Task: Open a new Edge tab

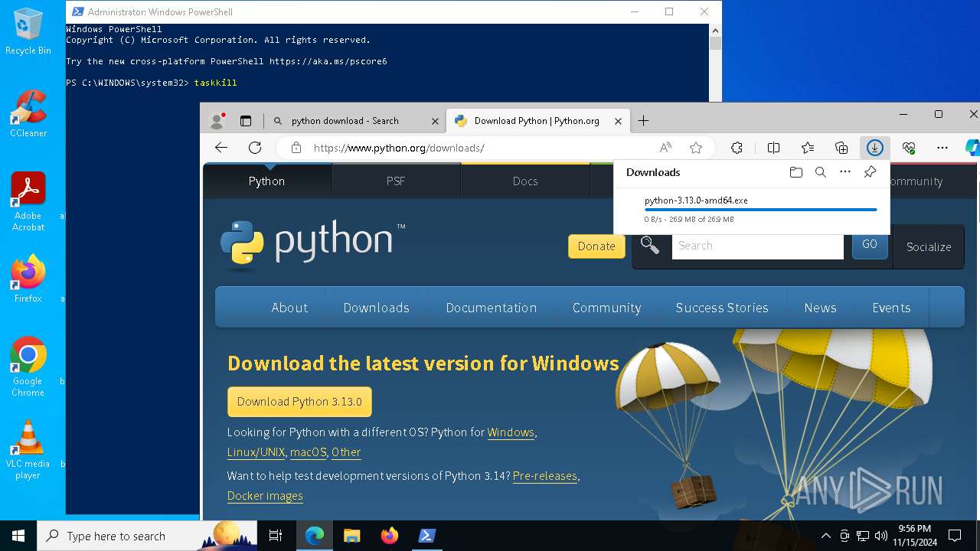Action: click(x=644, y=121)
